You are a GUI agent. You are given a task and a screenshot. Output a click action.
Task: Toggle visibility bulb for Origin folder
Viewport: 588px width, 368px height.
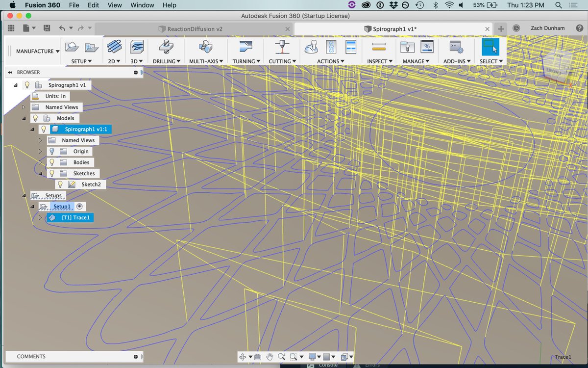(x=52, y=151)
